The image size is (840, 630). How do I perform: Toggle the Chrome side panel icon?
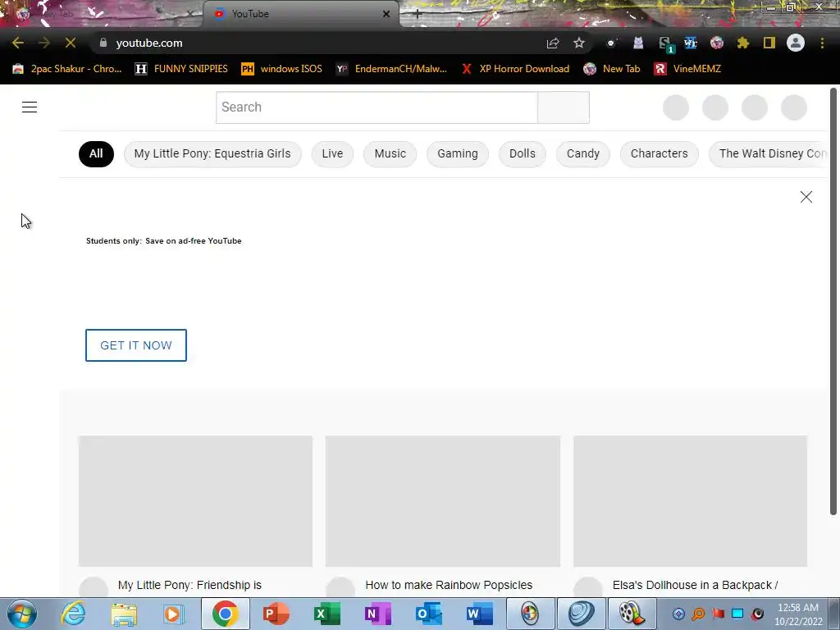pos(769,43)
